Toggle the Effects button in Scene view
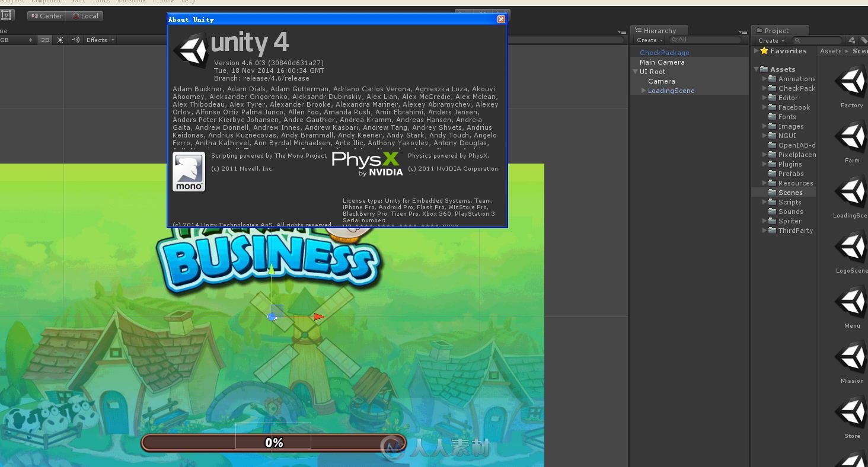Screen dimensions: 868x467 tap(97, 40)
